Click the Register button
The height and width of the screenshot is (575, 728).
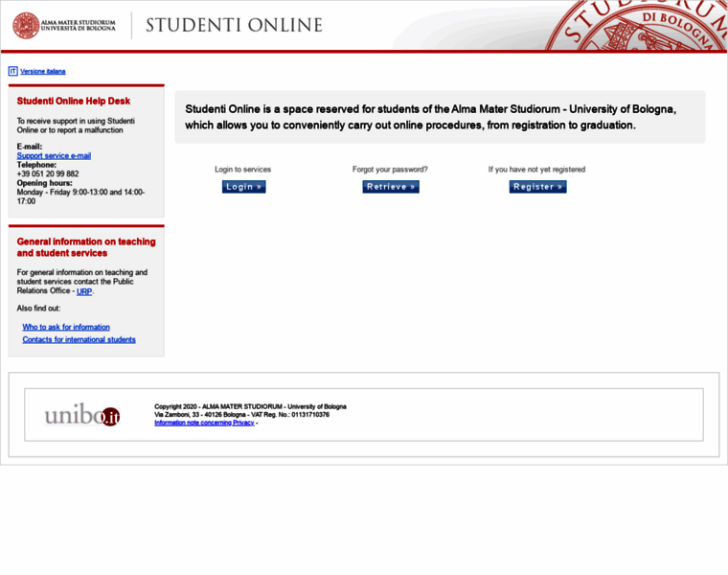click(x=537, y=187)
